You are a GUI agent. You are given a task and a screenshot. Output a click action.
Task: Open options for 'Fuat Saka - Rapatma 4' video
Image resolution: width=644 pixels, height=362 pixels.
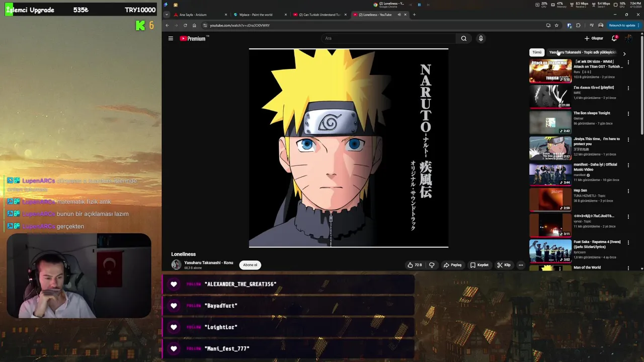[628, 242]
